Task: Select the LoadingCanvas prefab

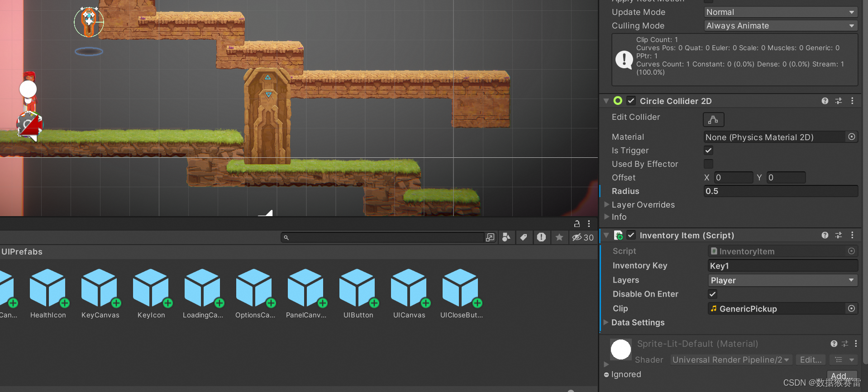Action: click(203, 293)
